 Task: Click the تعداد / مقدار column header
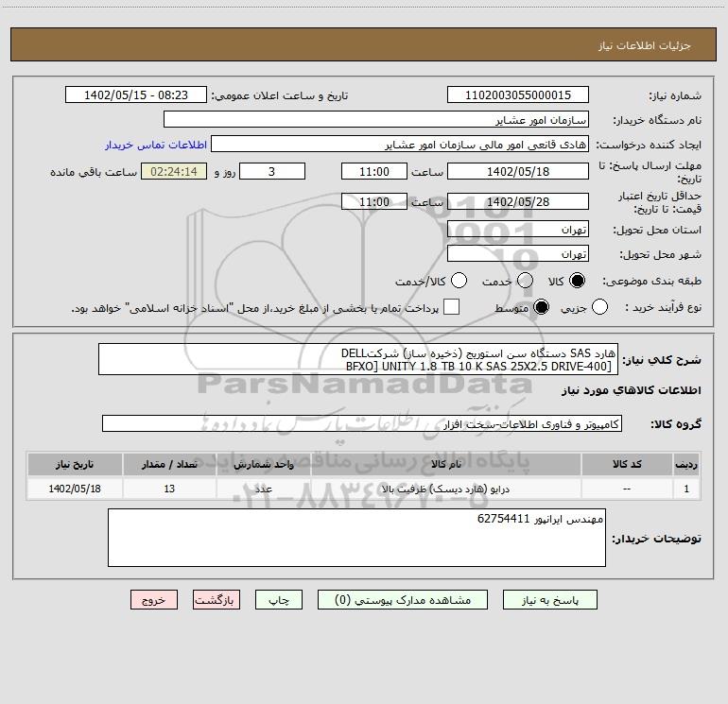(x=169, y=464)
